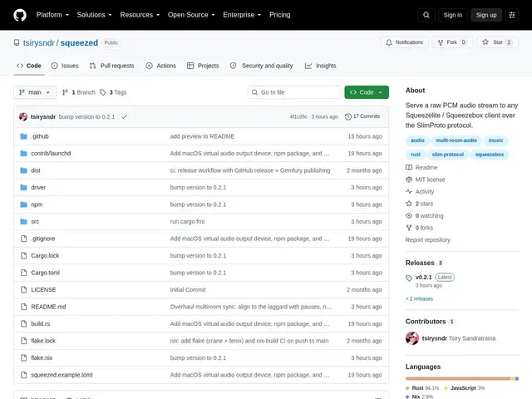The height and width of the screenshot is (399, 532).
Task: Click the Cargo.lock file icon
Action: [x=23, y=255]
